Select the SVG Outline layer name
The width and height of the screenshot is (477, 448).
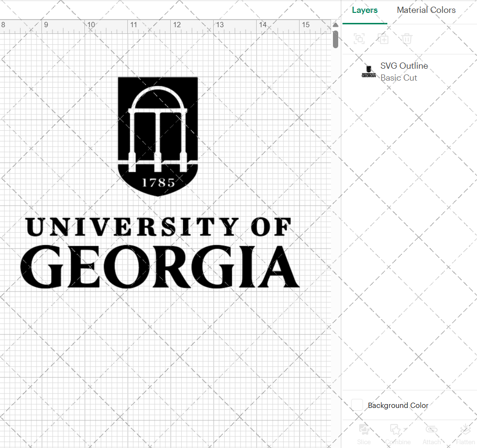click(x=404, y=66)
